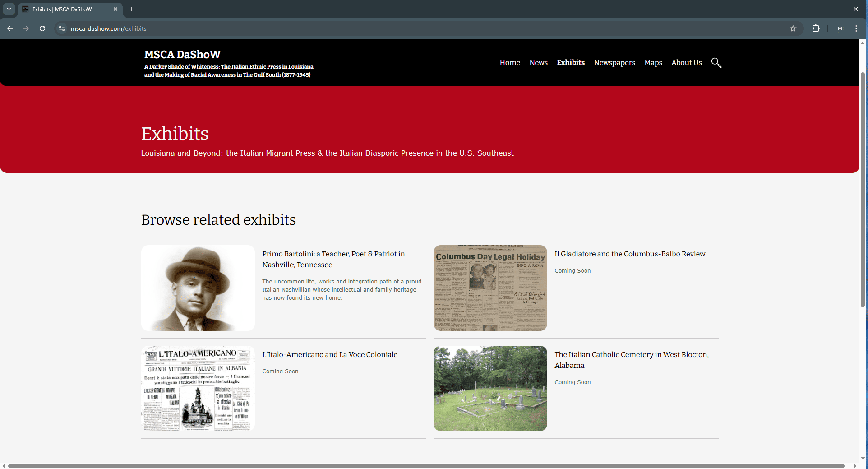Click the horizontal scrollbar at page bottom
868x469 pixels.
pyautogui.click(x=426, y=466)
